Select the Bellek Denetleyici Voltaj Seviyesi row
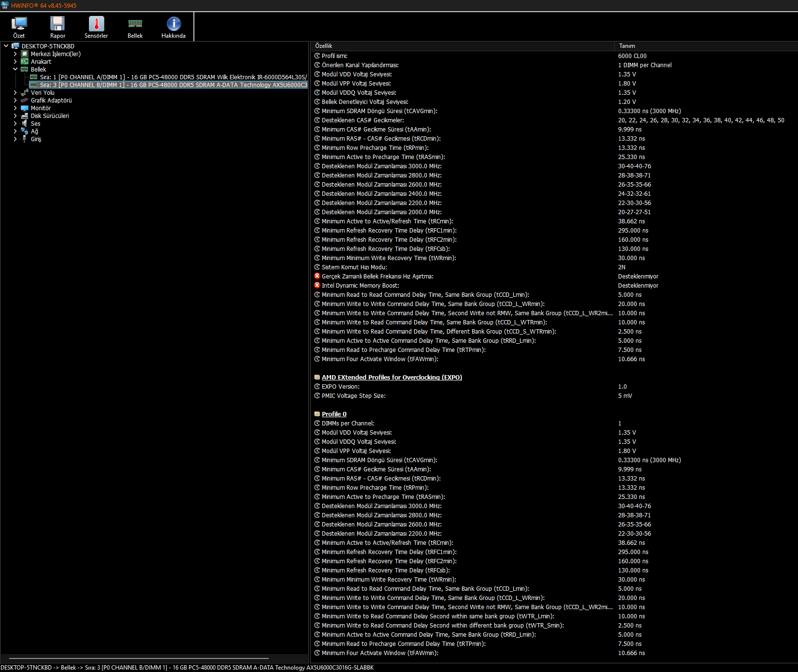 [554, 102]
